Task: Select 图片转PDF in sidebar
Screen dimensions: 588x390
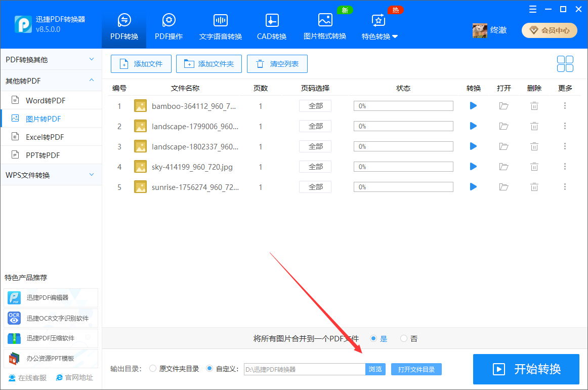Action: (x=51, y=119)
